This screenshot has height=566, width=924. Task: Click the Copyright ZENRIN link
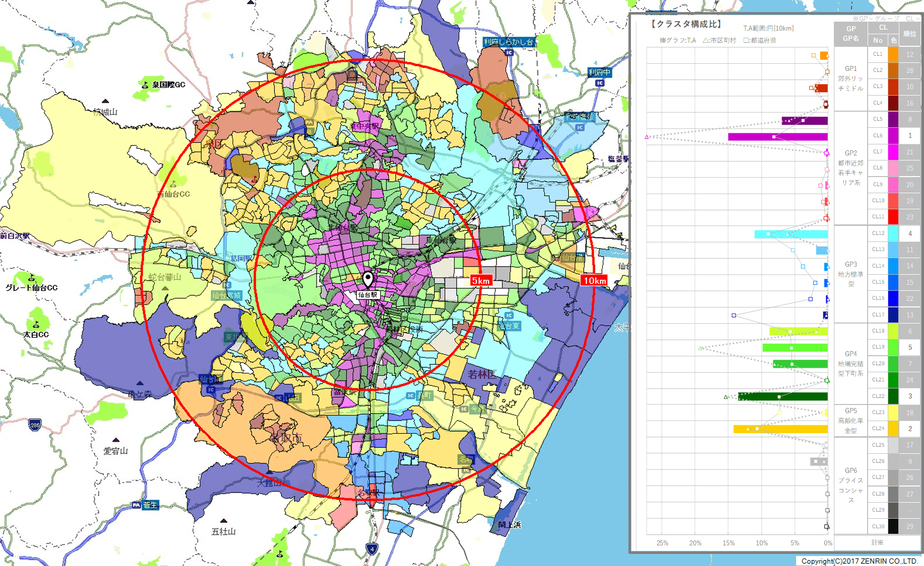859,560
